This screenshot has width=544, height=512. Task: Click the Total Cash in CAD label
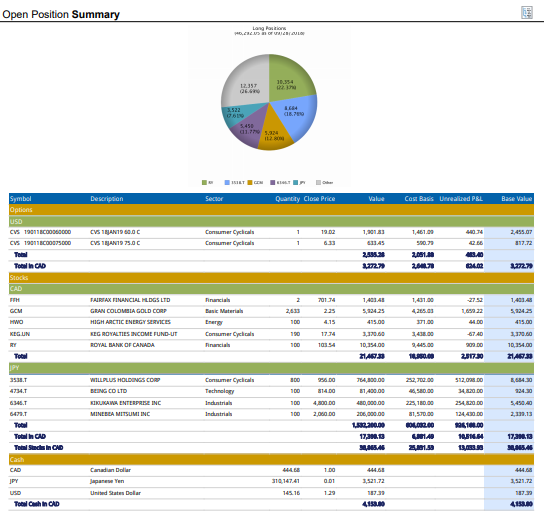tap(37, 504)
